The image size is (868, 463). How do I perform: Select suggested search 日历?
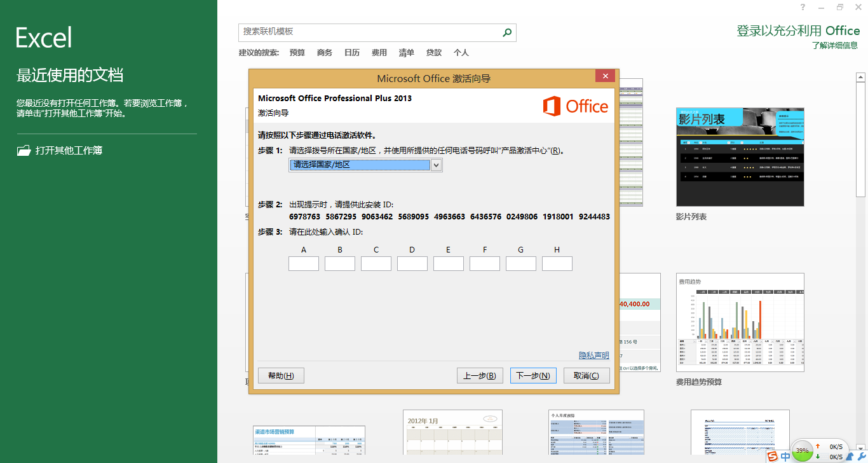[x=352, y=53]
